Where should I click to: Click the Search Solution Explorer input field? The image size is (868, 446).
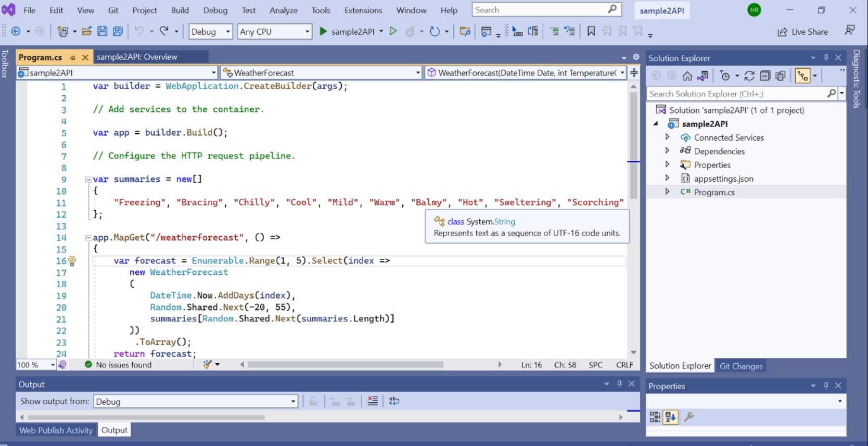(736, 94)
